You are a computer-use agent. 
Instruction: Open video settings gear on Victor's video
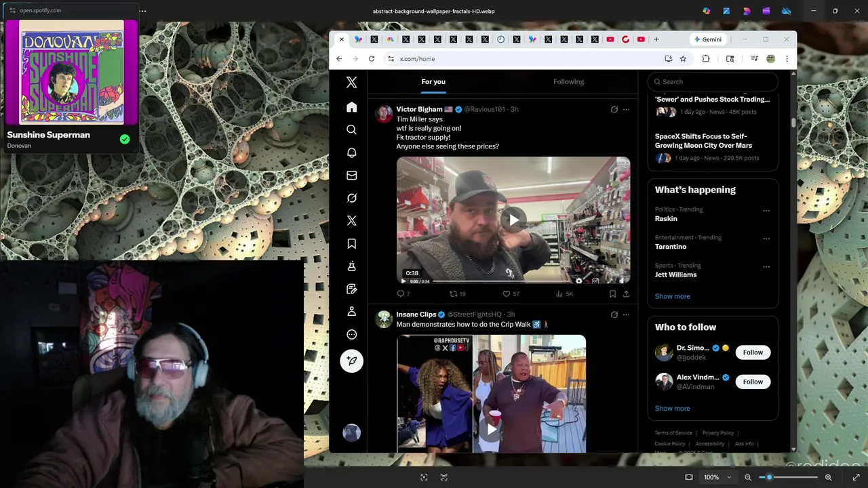click(578, 281)
